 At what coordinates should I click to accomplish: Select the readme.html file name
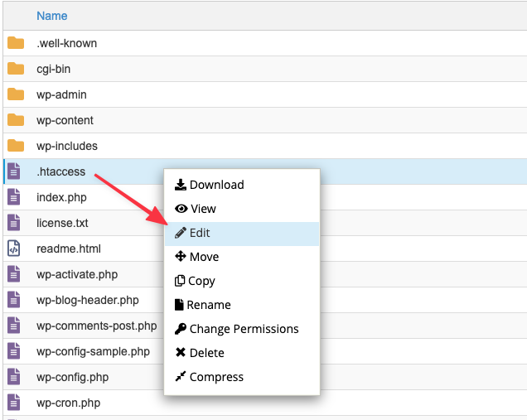point(69,249)
